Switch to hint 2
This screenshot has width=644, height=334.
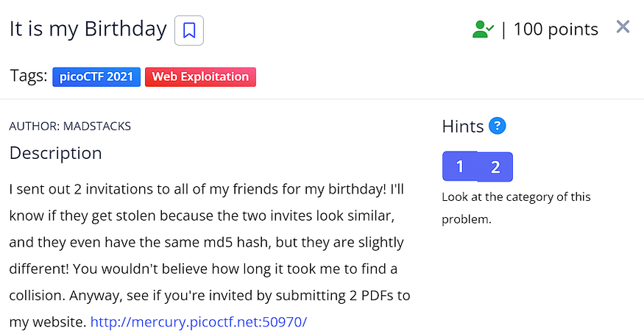click(x=495, y=167)
